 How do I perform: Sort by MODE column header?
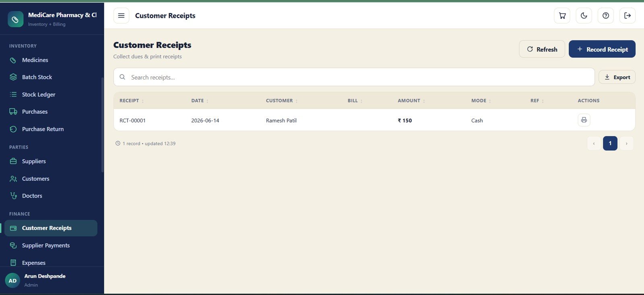point(481,100)
